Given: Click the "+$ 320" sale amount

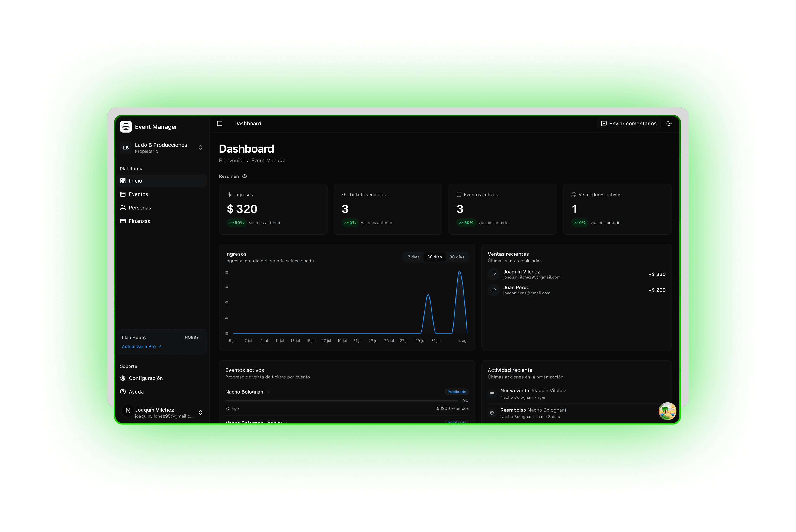Looking at the screenshot, I should click(657, 274).
